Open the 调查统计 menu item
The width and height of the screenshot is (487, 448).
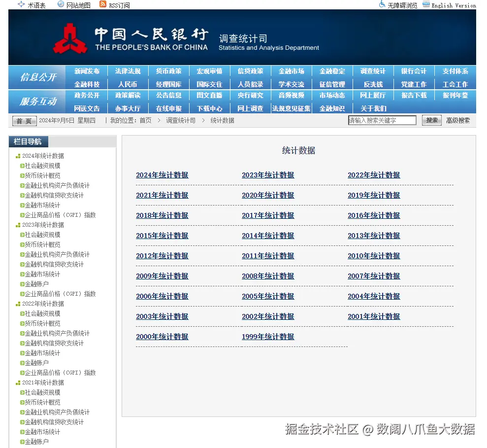(373, 71)
